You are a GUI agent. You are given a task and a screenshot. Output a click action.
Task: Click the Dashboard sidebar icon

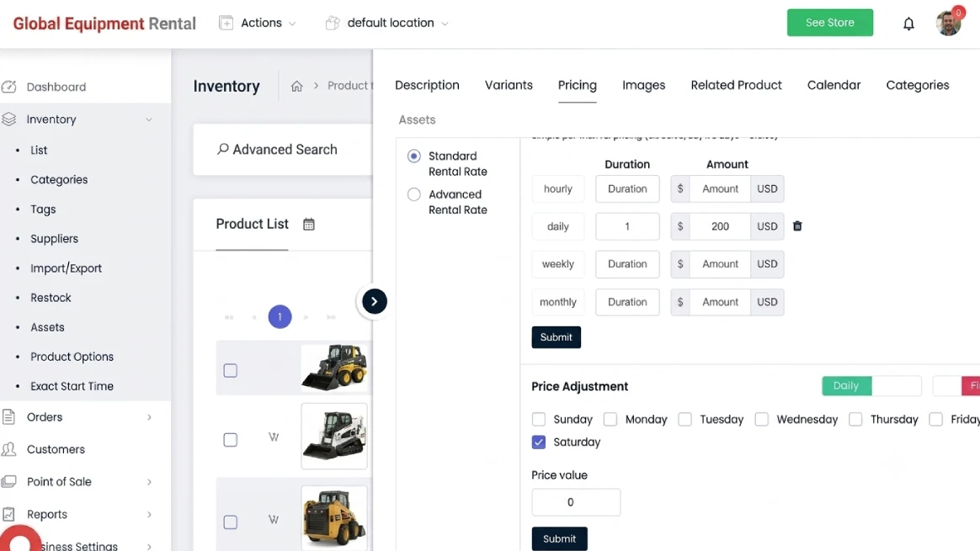[8, 87]
